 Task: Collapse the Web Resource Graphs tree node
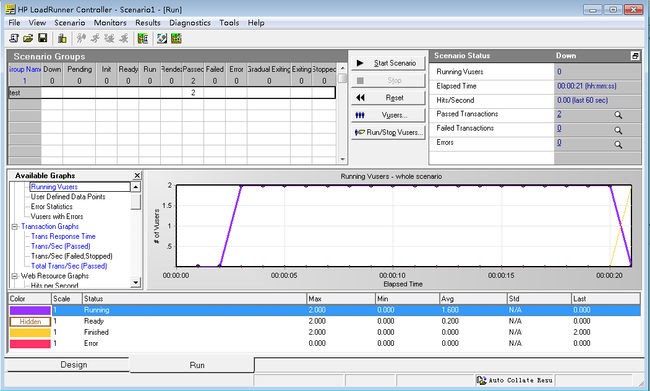click(15, 276)
